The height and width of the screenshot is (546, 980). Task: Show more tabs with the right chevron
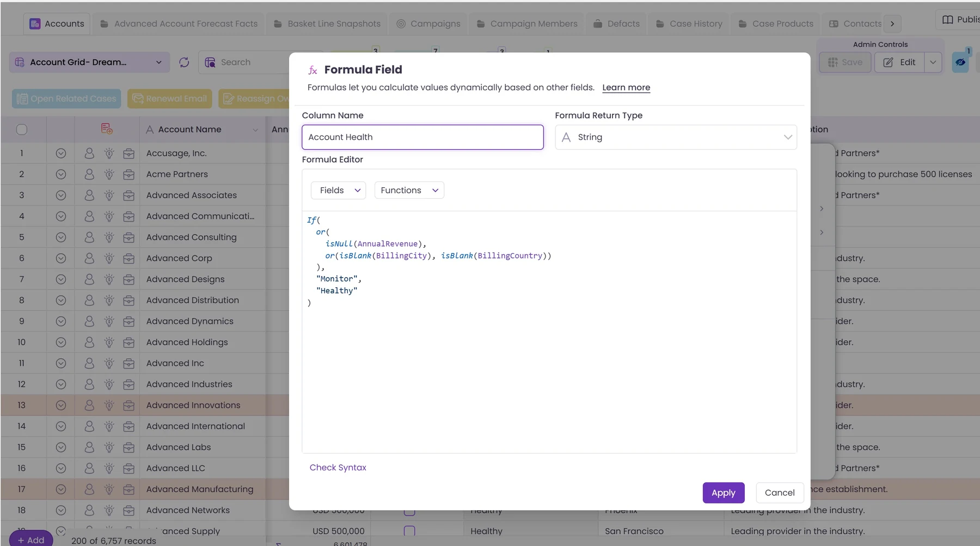click(892, 24)
